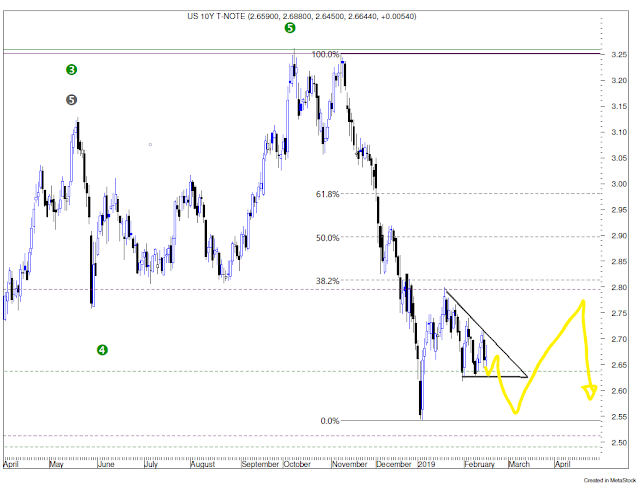
Task: Click the 2.90 price axis label
Action: (x=619, y=236)
